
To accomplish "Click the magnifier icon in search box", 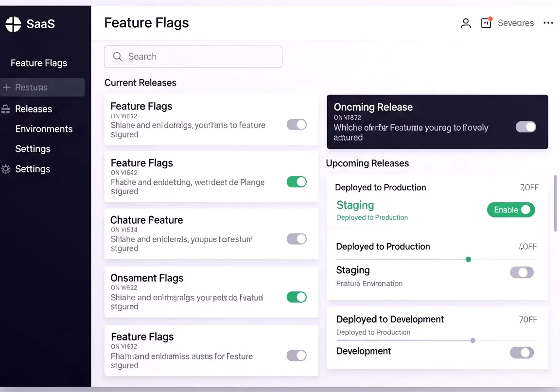I will point(117,56).
